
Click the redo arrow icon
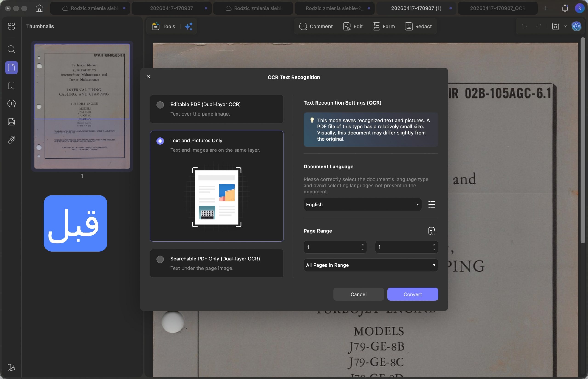(539, 26)
